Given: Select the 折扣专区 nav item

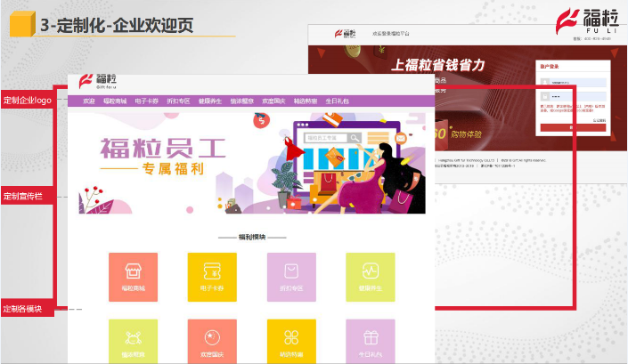Looking at the screenshot, I should 178,101.
